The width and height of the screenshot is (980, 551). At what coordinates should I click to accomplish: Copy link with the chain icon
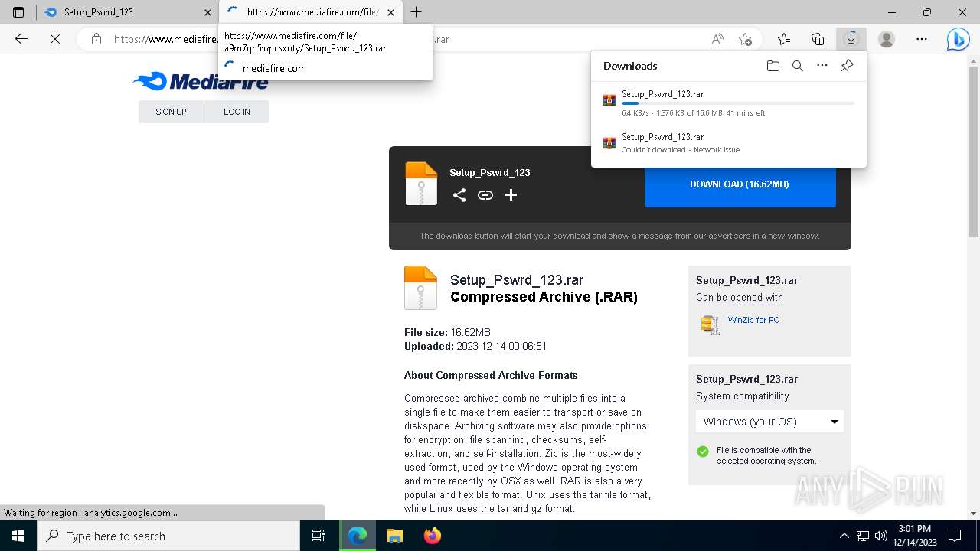click(485, 195)
